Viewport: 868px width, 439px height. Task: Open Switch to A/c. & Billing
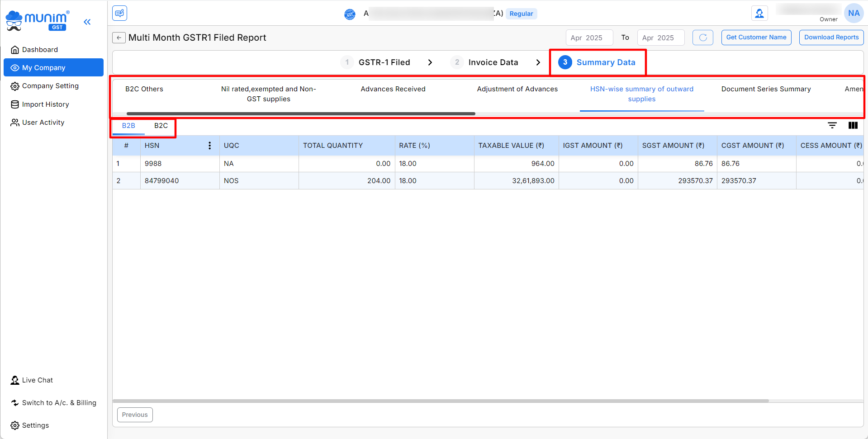[x=59, y=403]
